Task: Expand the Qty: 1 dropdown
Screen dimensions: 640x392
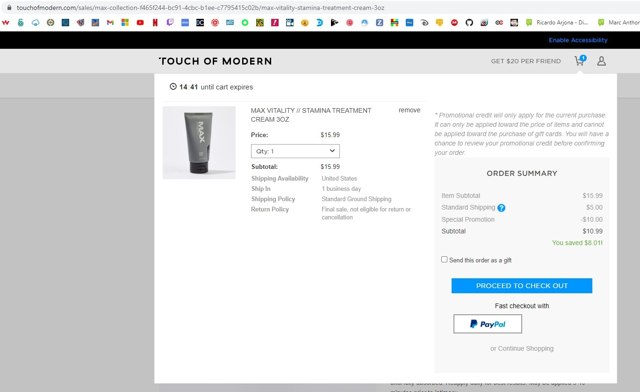Action: (x=295, y=151)
